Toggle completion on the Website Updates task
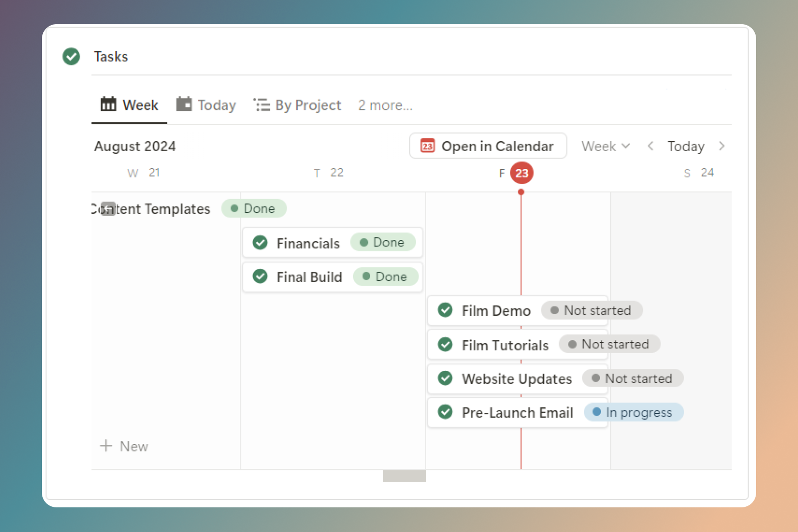The height and width of the screenshot is (532, 798). (x=445, y=378)
